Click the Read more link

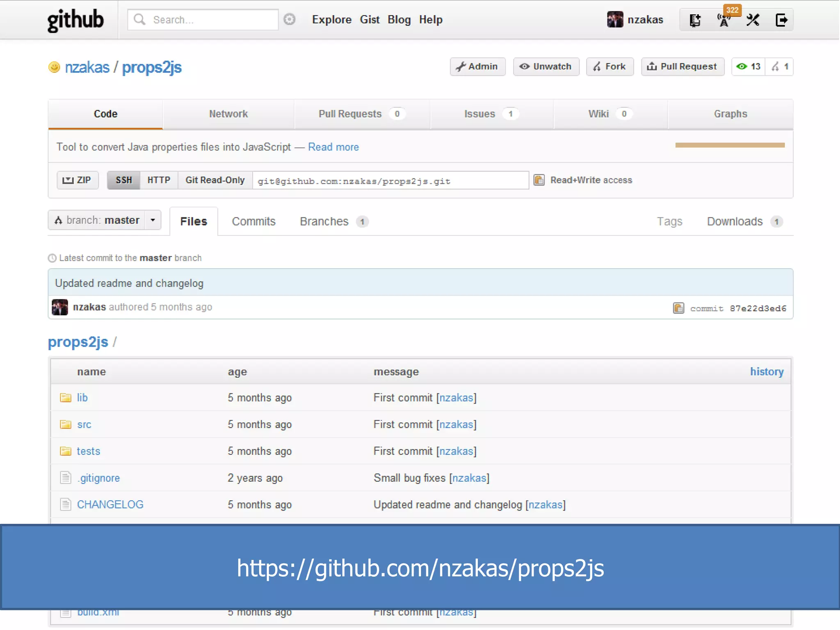pos(333,147)
